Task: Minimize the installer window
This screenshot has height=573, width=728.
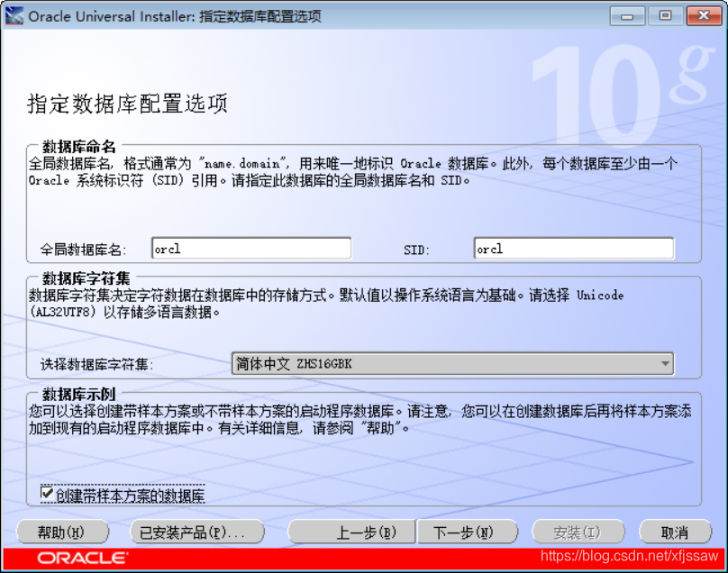Action: [x=627, y=16]
